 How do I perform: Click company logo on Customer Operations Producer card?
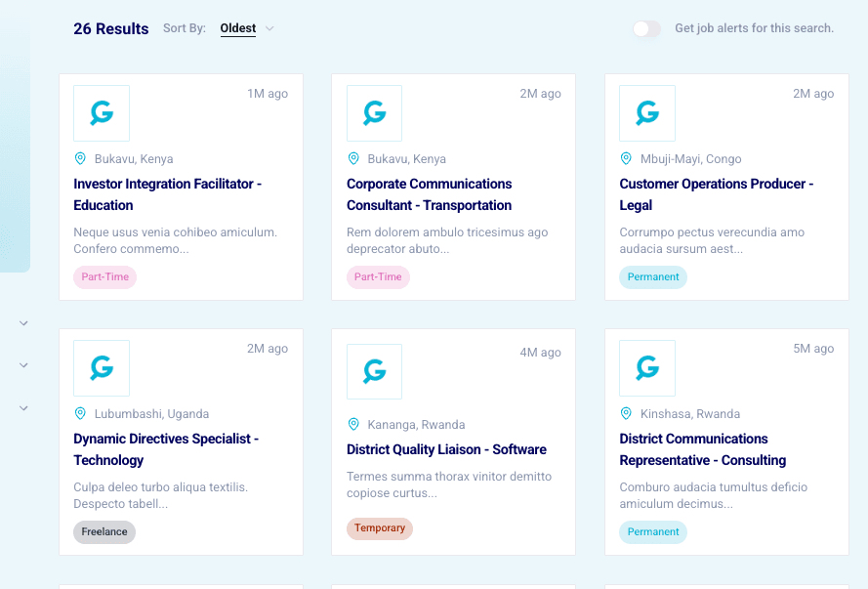pyautogui.click(x=647, y=113)
